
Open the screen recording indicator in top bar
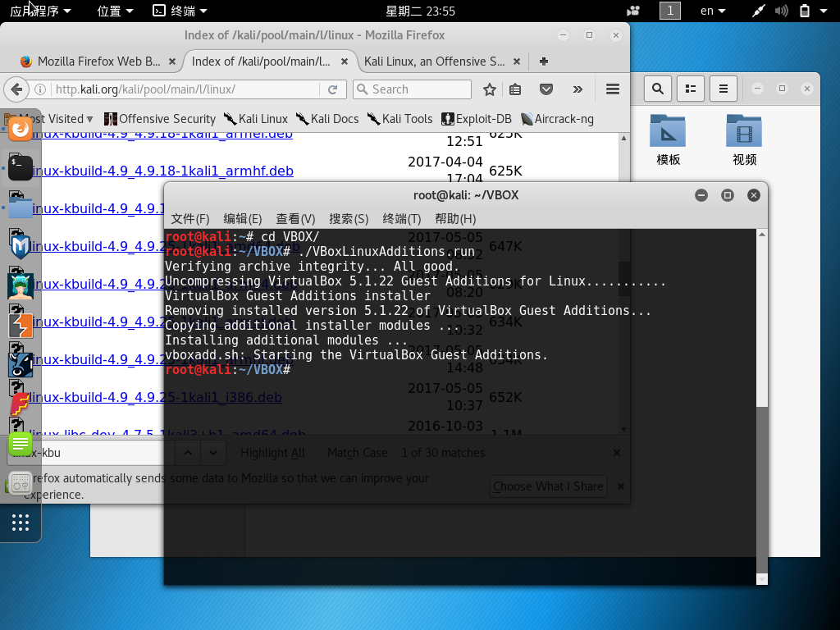pos(633,11)
